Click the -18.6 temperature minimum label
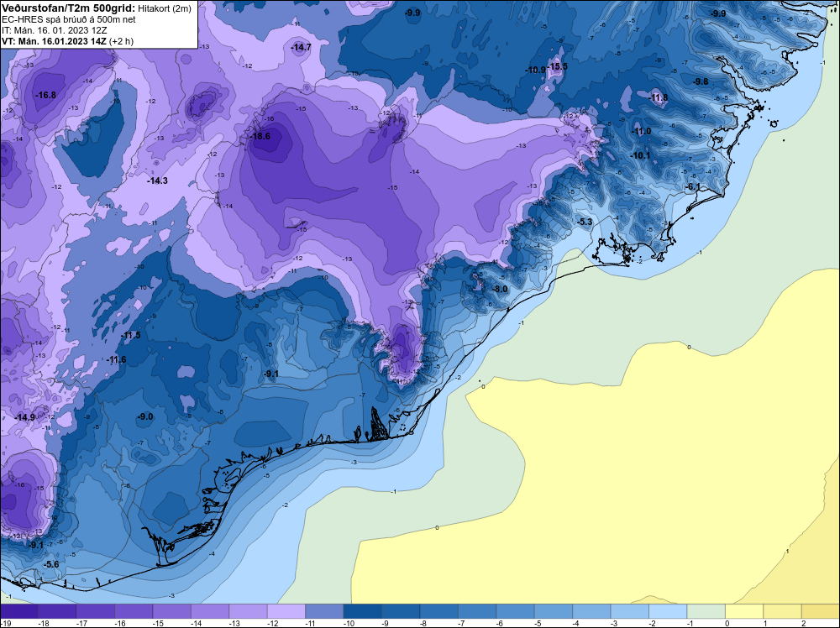The image size is (840, 628). click(x=261, y=136)
